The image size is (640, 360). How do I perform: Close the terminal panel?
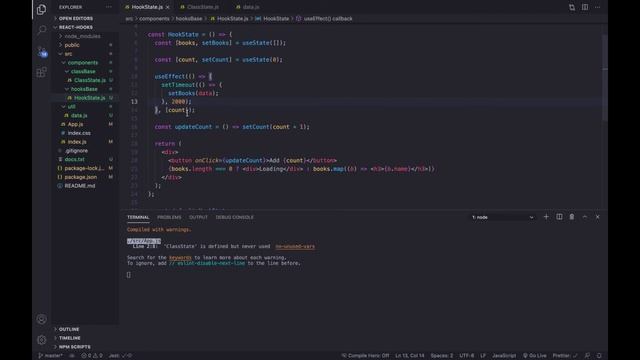(x=598, y=217)
